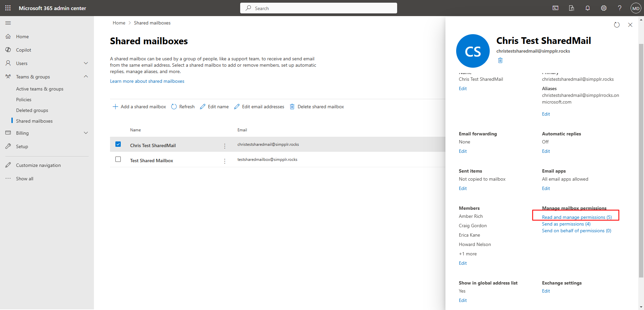Click inside the Search field
The image size is (644, 310).
point(318,8)
